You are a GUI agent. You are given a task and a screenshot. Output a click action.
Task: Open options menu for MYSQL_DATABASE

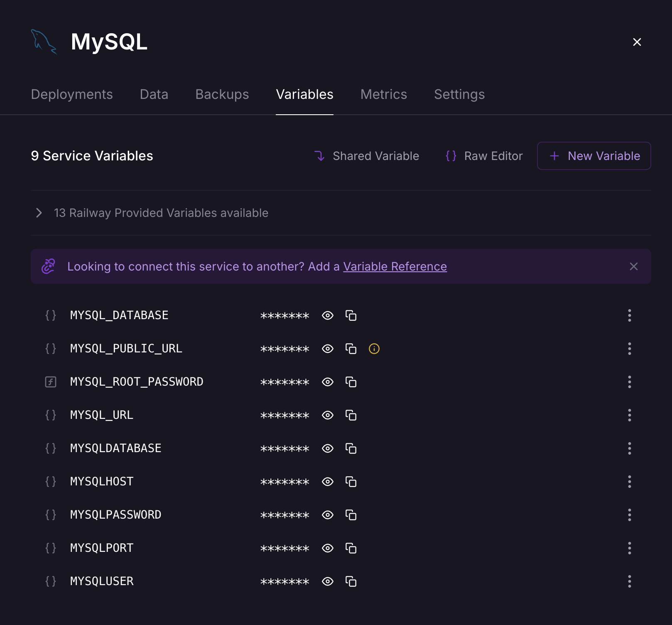[x=630, y=315]
